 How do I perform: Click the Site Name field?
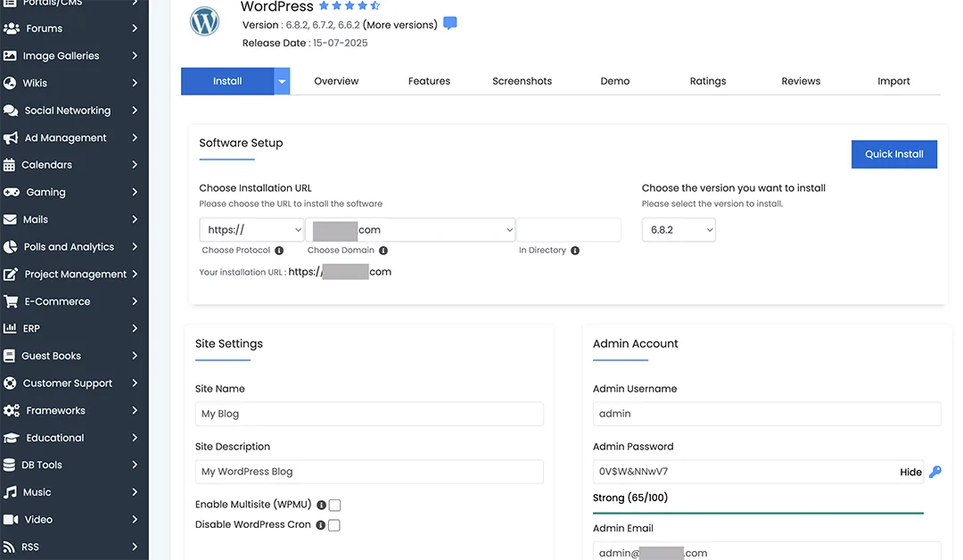click(369, 414)
